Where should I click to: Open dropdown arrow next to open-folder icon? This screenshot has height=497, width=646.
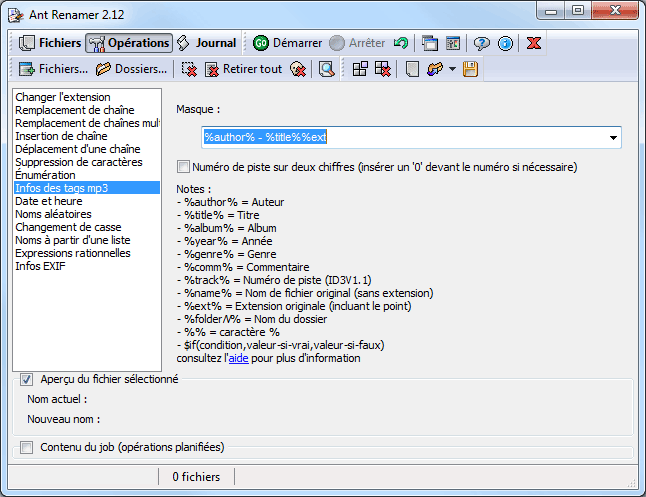pyautogui.click(x=452, y=69)
